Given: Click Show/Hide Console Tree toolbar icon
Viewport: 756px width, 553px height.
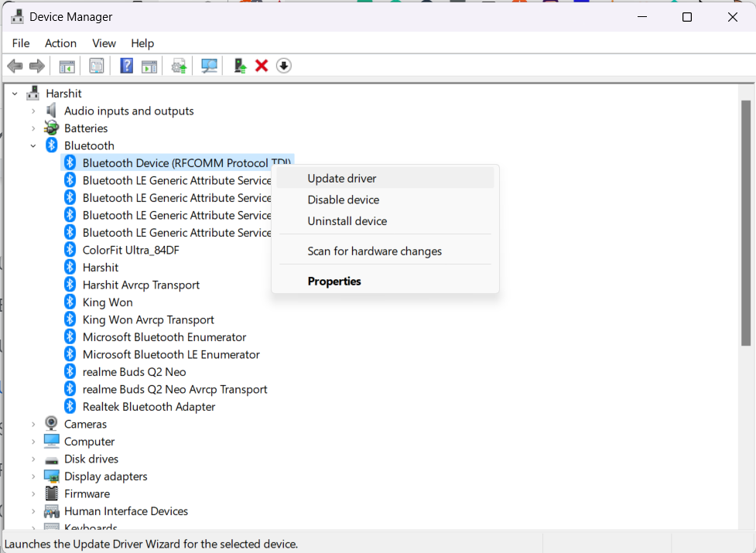Looking at the screenshot, I should (67, 66).
